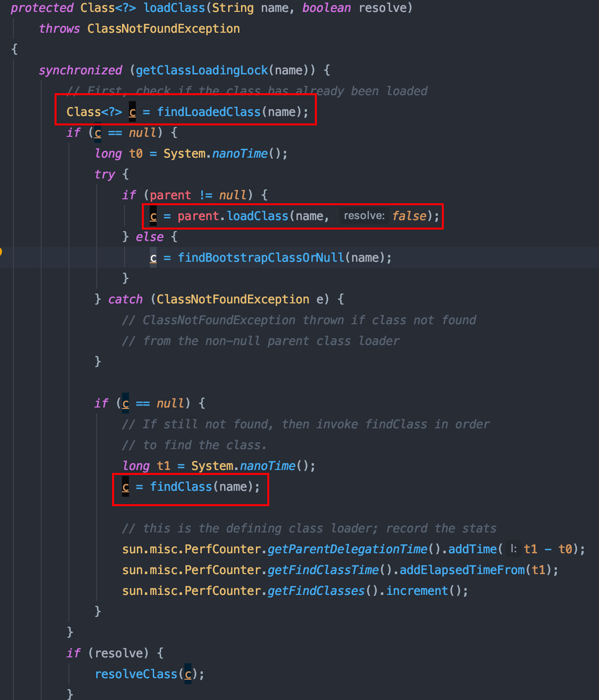Click the increment method call

click(417, 591)
